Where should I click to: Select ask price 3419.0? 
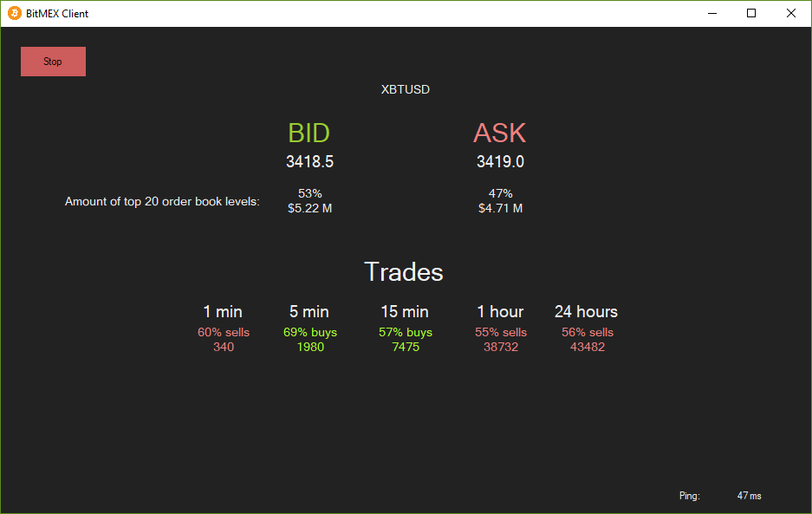click(x=500, y=162)
